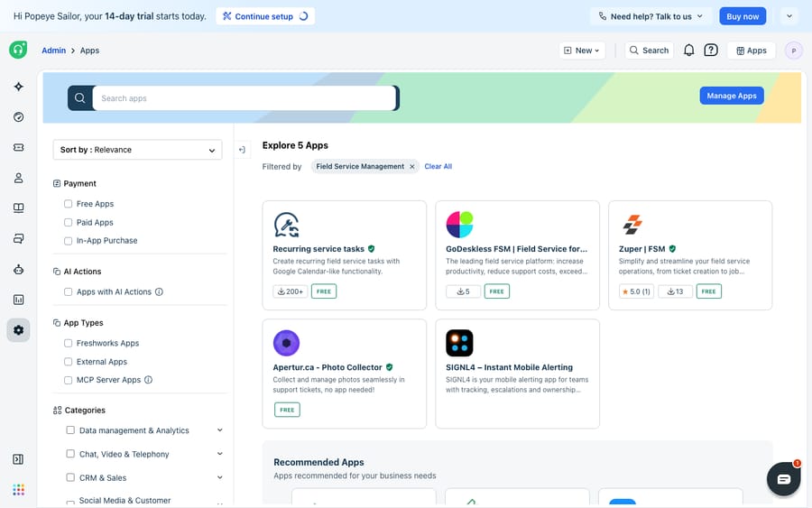812x508 pixels.
Task: Open the chat widget bubble icon
Action: 783,479
